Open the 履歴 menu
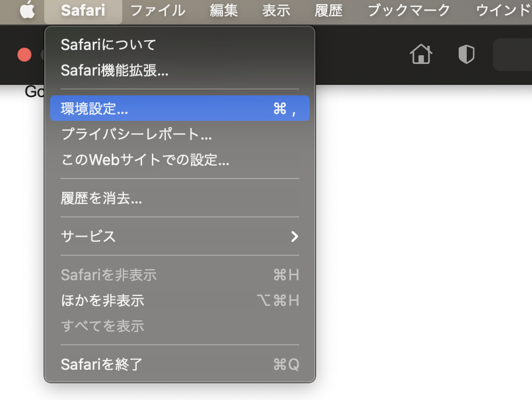Viewport: 532px width, 400px height. (x=328, y=11)
